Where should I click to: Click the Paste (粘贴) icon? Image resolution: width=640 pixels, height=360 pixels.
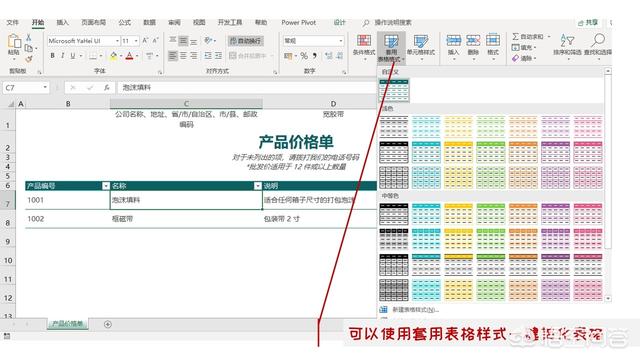14,42
